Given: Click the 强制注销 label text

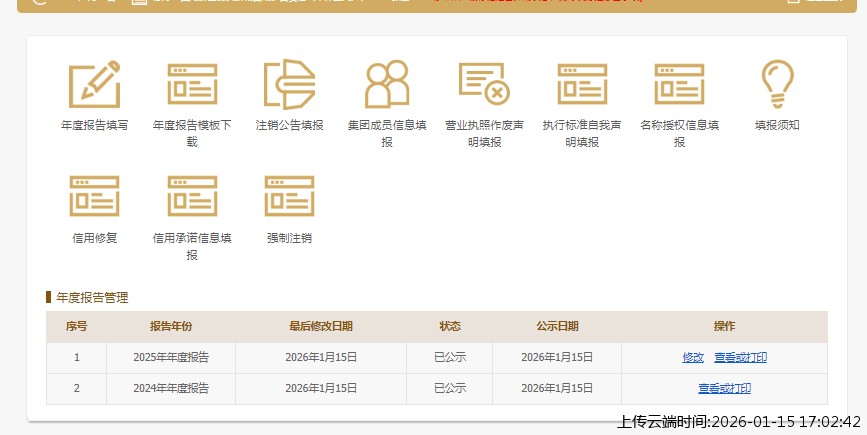Looking at the screenshot, I should 289,238.
